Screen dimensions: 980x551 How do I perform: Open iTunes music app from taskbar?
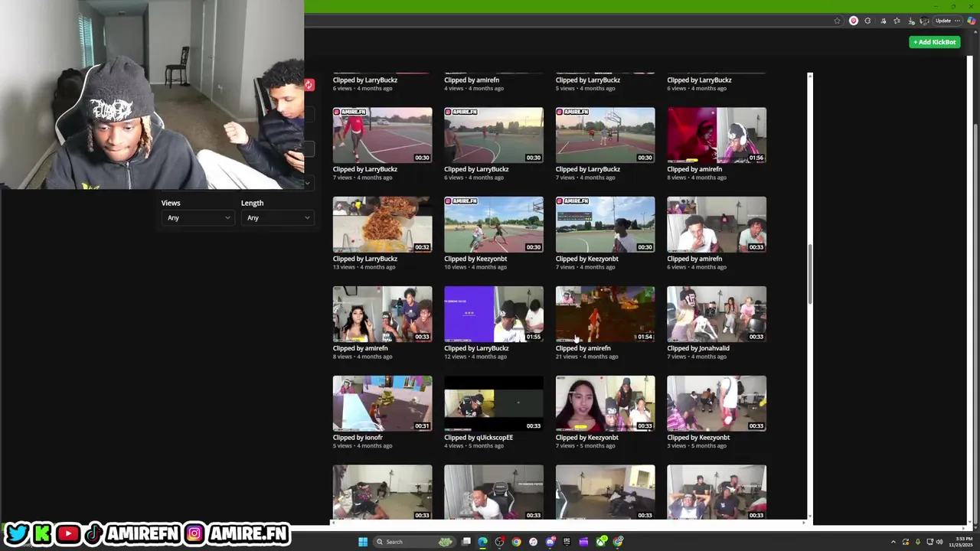click(533, 542)
